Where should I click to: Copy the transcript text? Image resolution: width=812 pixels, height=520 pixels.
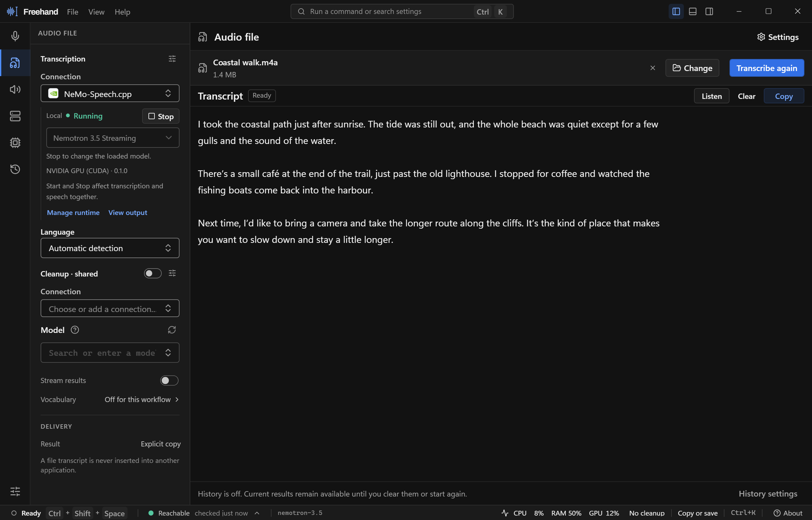784,96
